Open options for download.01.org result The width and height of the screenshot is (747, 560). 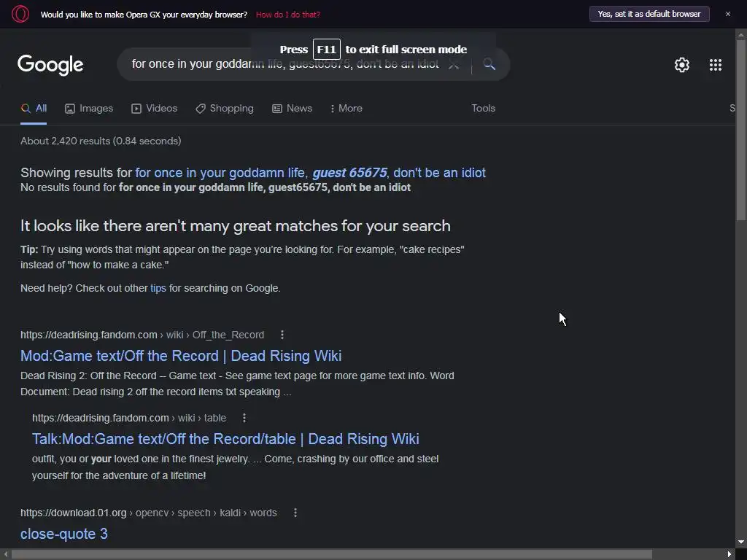click(295, 513)
